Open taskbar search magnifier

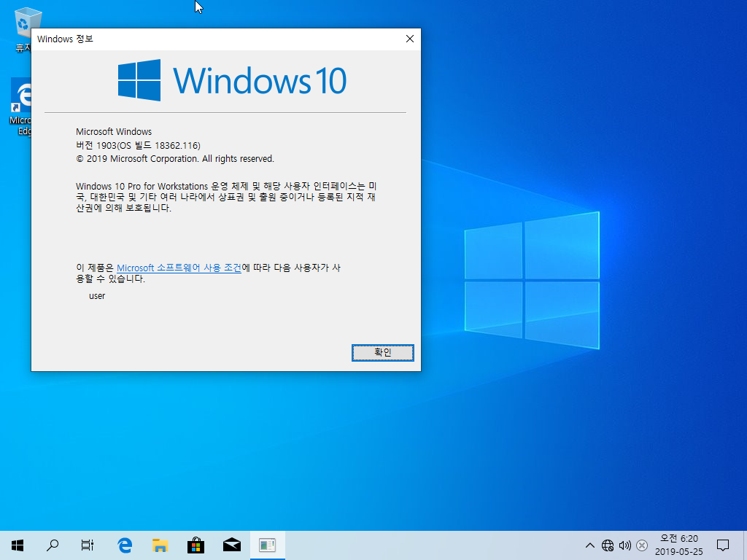(53, 545)
